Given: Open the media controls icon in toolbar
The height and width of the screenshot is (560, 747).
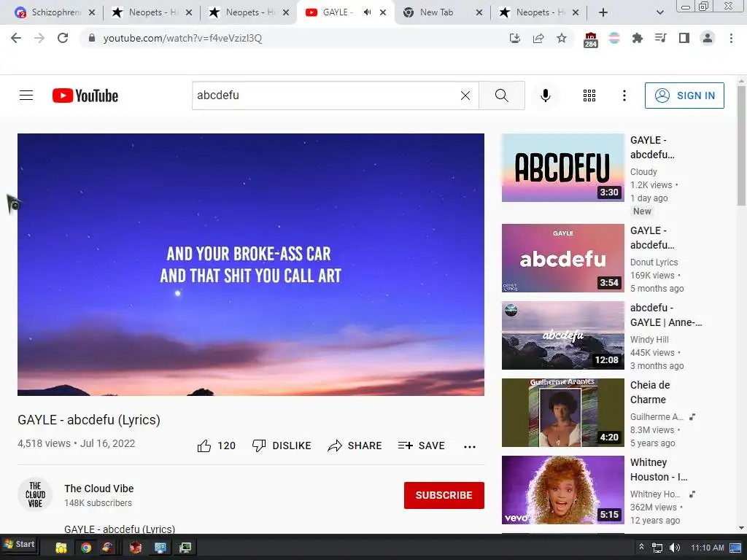Looking at the screenshot, I should pos(661,38).
